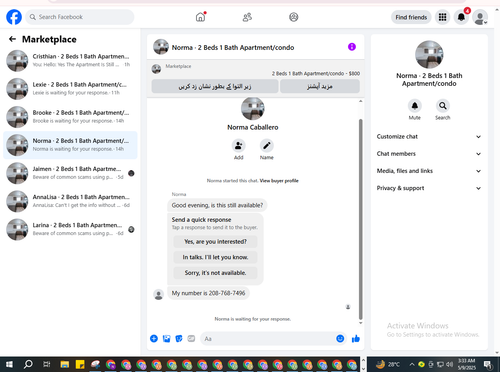Image resolution: width=500 pixels, height=372 pixels.
Task: Open the Brooke conversation
Action: (x=70, y=117)
